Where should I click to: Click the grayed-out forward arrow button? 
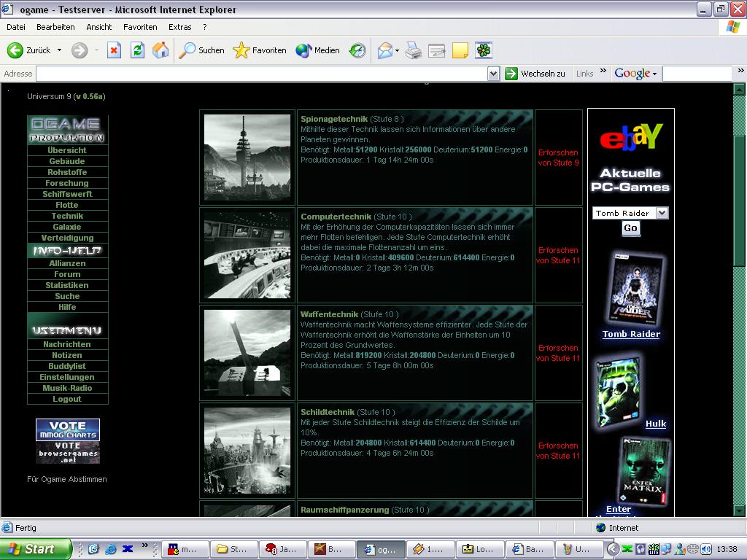(80, 50)
